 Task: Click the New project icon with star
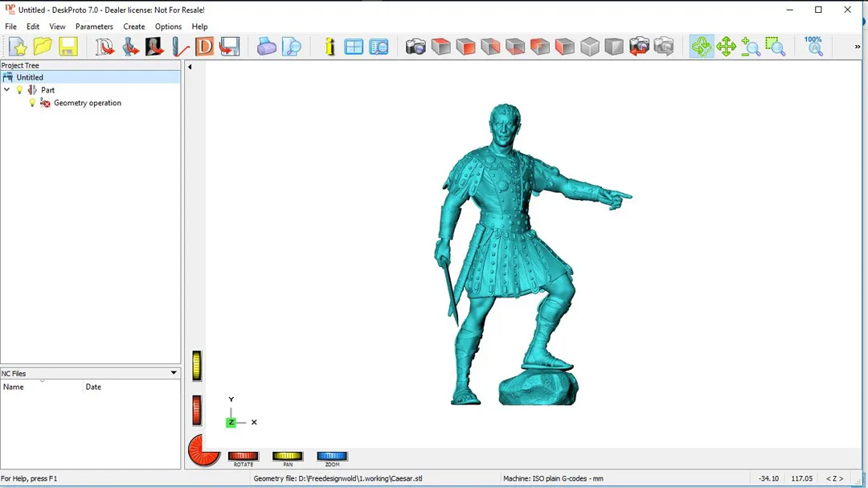click(x=18, y=47)
